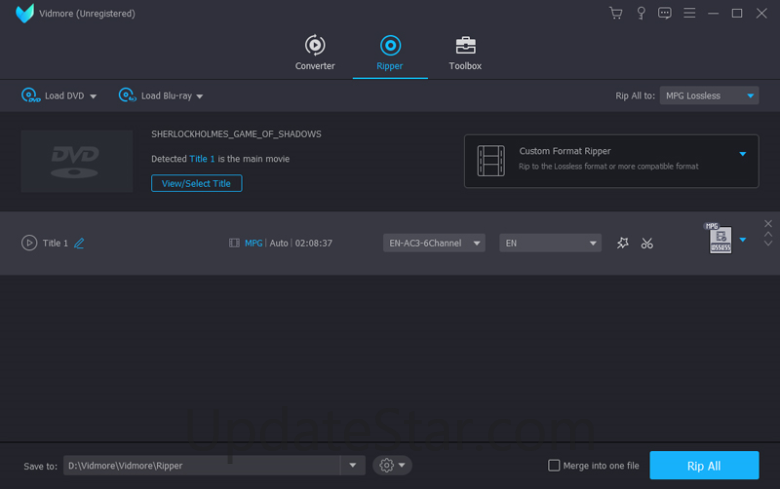Minimize the Vidmore window
Image resolution: width=780 pixels, height=489 pixels.
coord(713,13)
